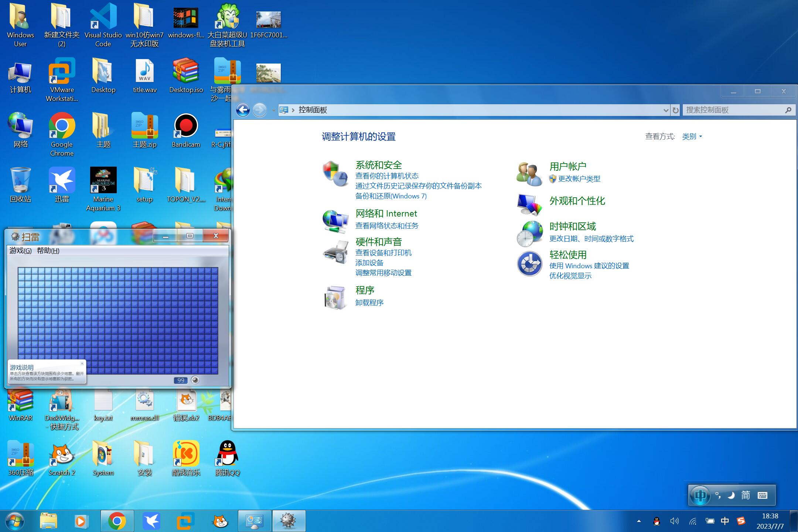Open System and Security category icon
Screen dimensions: 798x532
[335, 174]
